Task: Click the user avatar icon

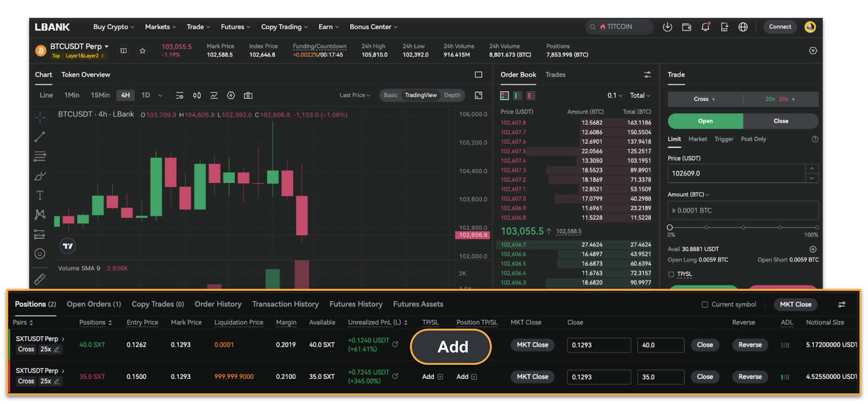Action: click(810, 27)
